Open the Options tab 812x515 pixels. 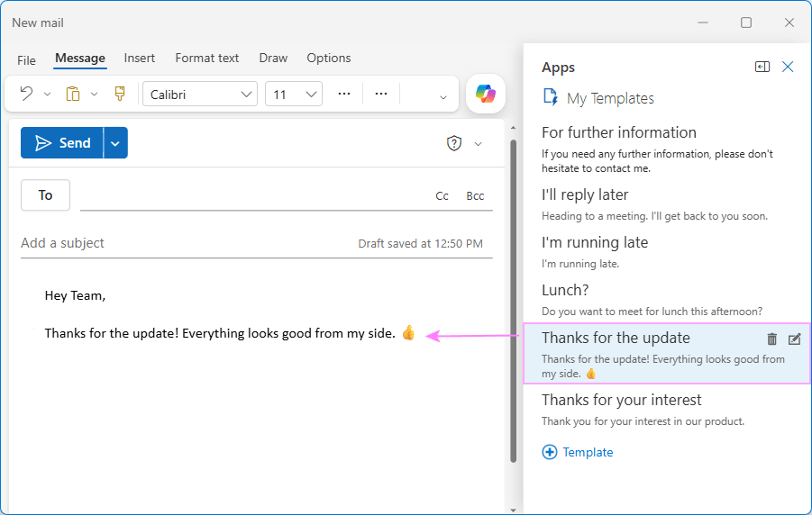click(x=329, y=58)
